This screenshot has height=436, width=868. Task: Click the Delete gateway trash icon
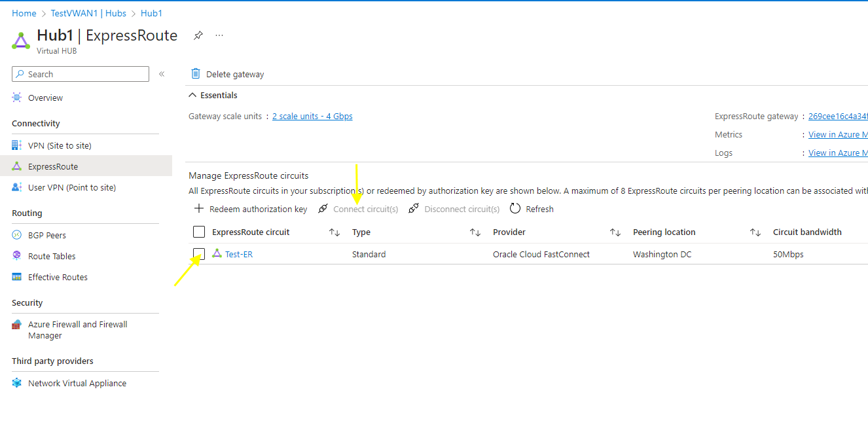point(196,74)
